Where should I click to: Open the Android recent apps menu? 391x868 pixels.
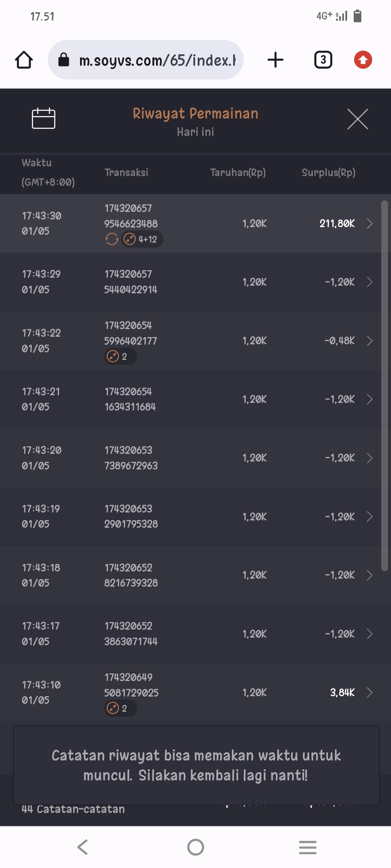tap(308, 847)
